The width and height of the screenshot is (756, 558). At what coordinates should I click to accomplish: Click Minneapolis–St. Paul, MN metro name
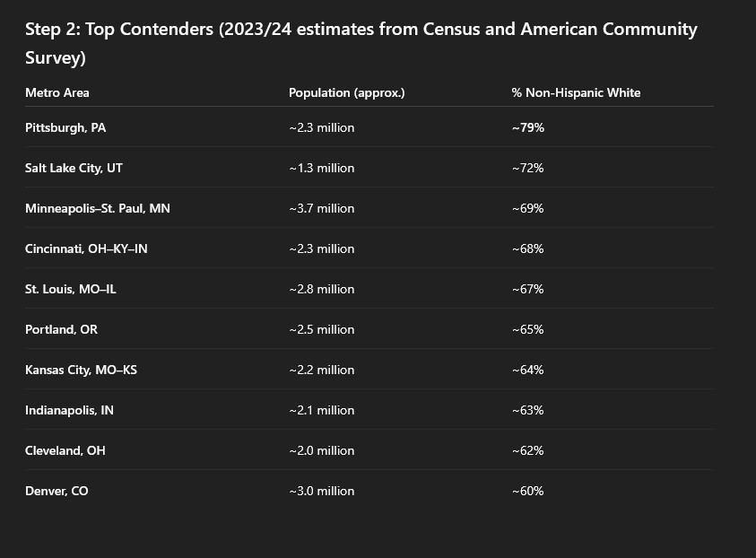tap(98, 208)
